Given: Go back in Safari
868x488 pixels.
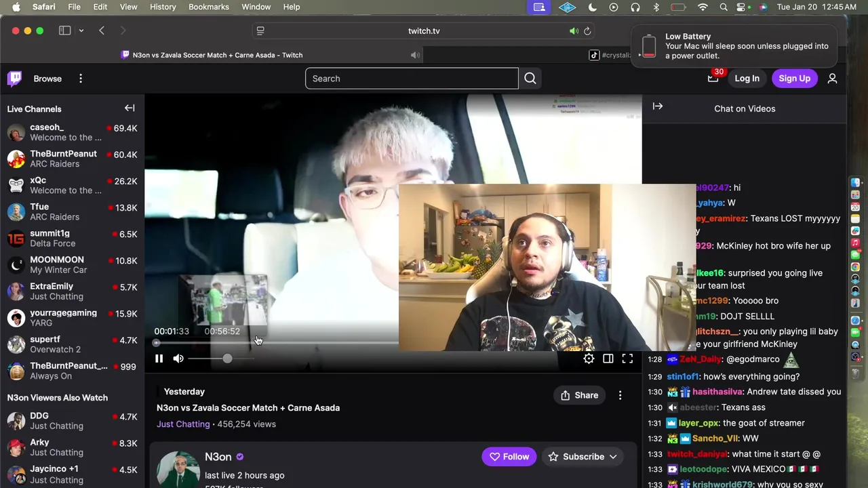Looking at the screenshot, I should click(102, 30).
